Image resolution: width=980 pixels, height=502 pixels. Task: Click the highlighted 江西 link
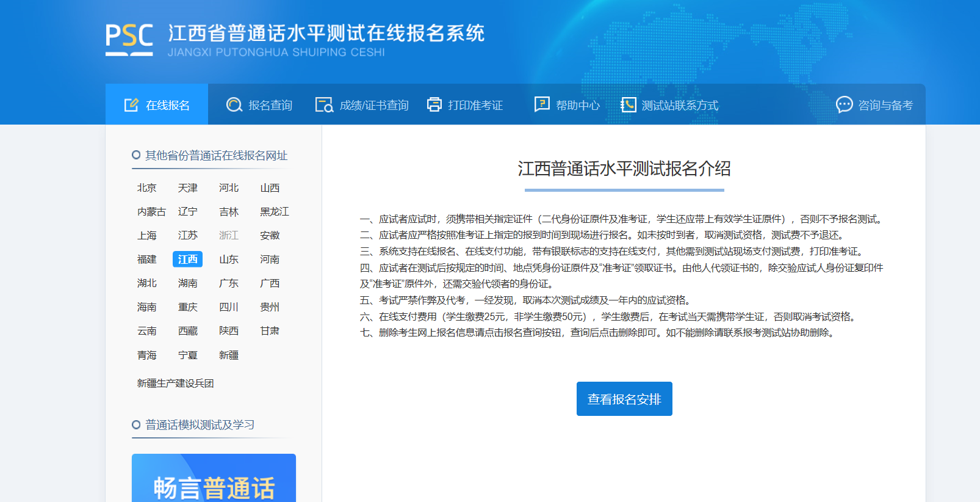[187, 259]
